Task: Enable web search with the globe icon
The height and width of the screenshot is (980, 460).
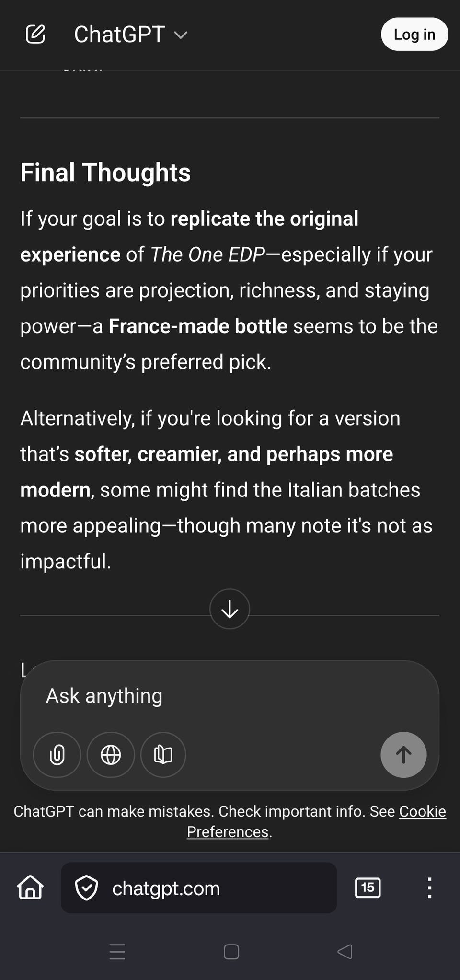Action: (111, 755)
